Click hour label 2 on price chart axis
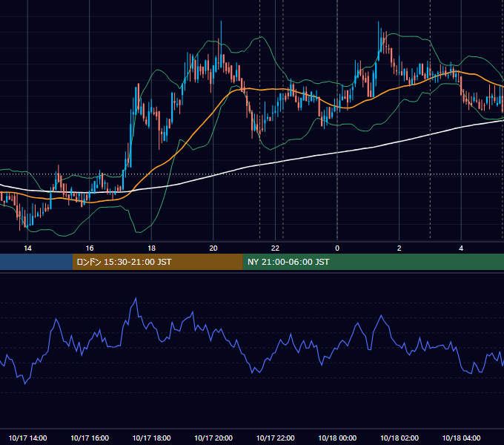The width and height of the screenshot is (504, 445). (x=399, y=248)
